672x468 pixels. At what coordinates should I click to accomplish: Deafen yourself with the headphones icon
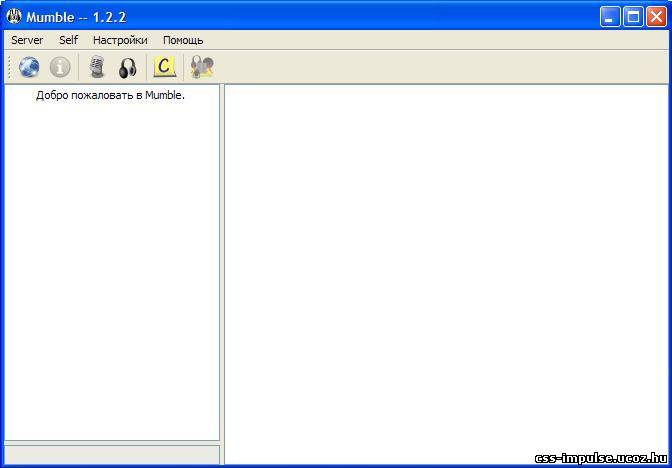pyautogui.click(x=128, y=68)
